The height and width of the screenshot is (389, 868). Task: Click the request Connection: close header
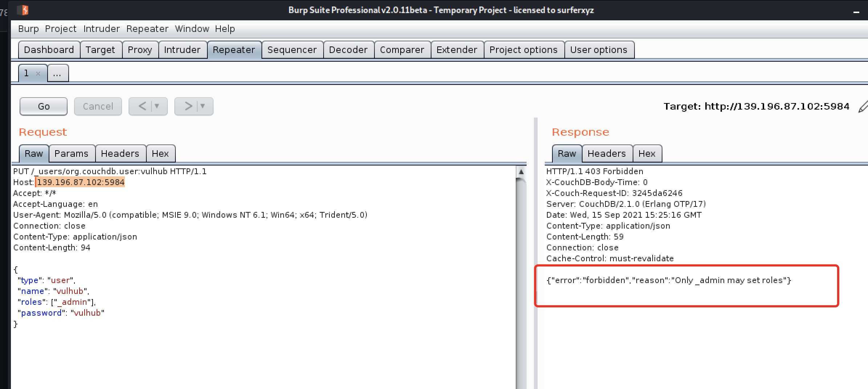(x=49, y=226)
